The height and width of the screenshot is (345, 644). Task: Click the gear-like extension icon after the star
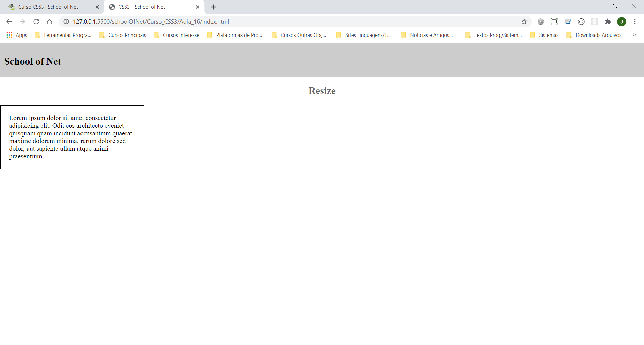pyautogui.click(x=541, y=22)
